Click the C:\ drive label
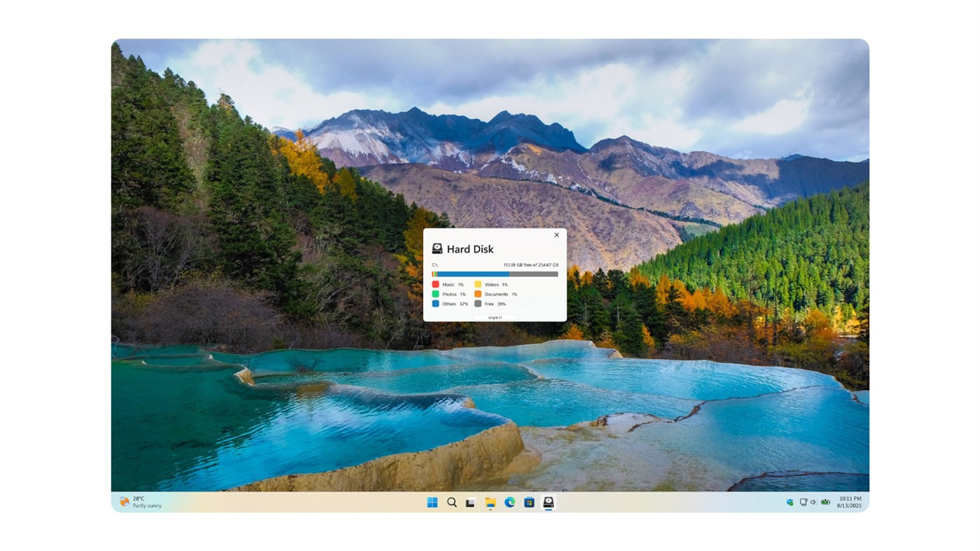Image resolution: width=980 pixels, height=551 pixels. (434, 265)
